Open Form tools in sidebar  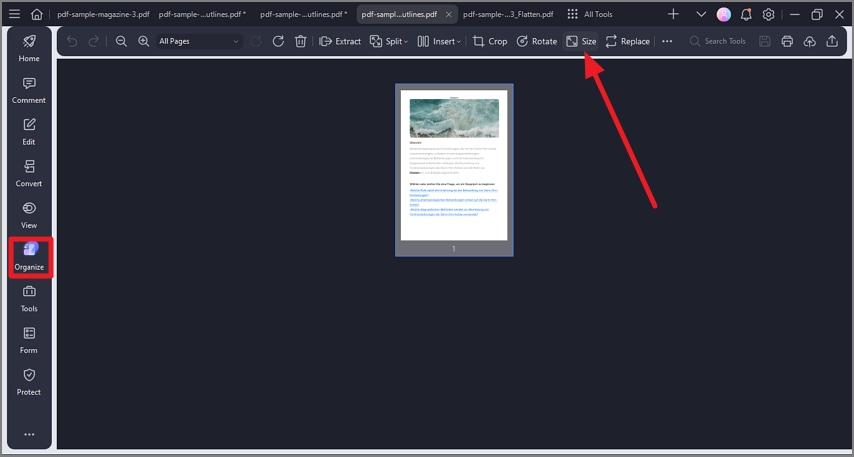tap(29, 340)
